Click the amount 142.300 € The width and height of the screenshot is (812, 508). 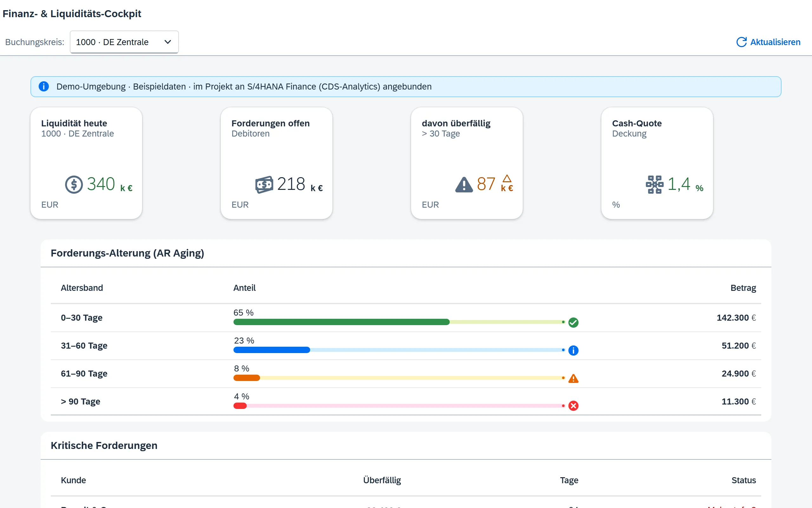coord(736,317)
